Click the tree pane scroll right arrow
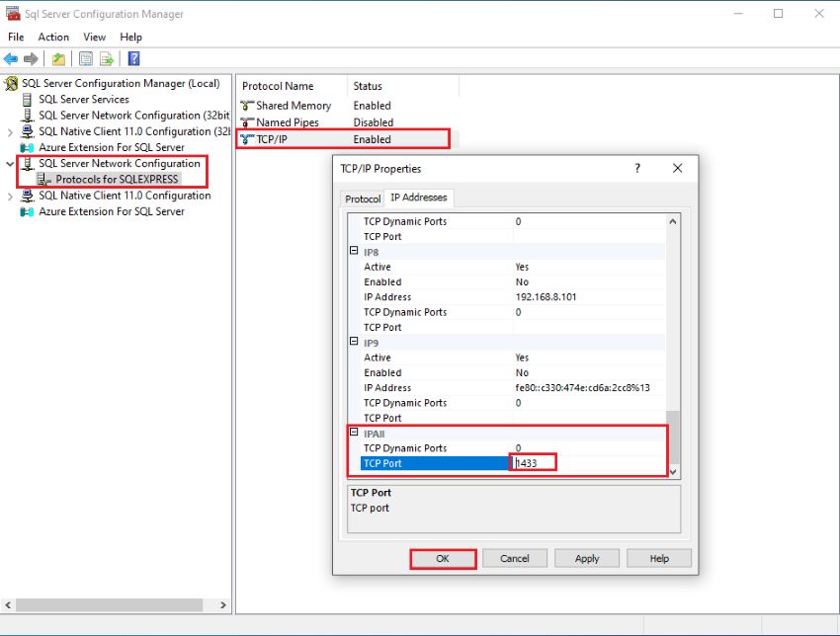This screenshot has height=636, width=840. pyautogui.click(x=223, y=605)
